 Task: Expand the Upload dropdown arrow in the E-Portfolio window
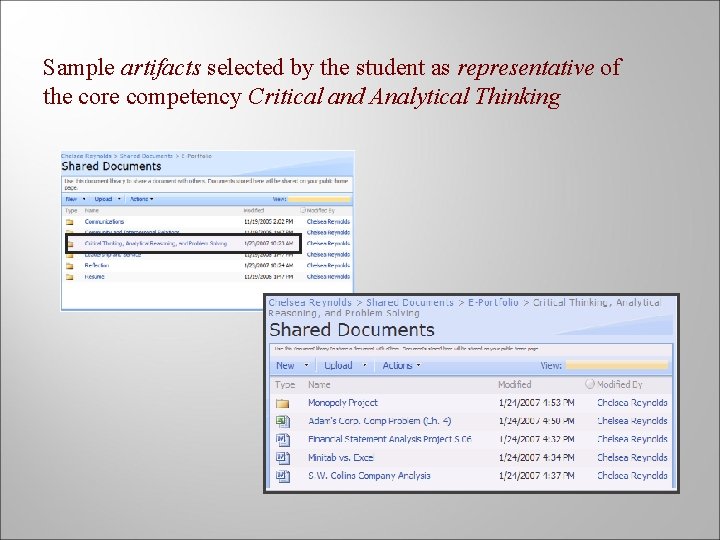(x=119, y=199)
